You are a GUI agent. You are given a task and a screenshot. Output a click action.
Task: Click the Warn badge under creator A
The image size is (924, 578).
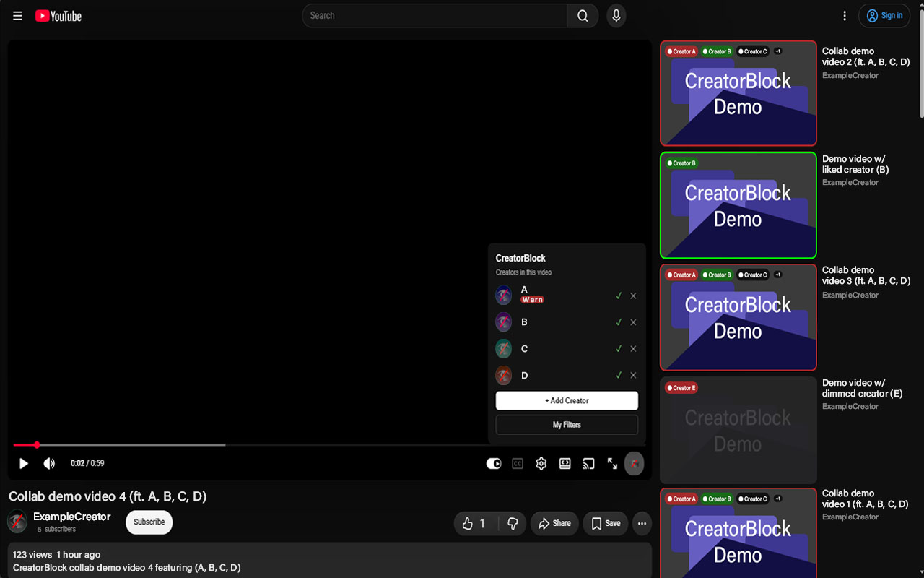click(533, 300)
